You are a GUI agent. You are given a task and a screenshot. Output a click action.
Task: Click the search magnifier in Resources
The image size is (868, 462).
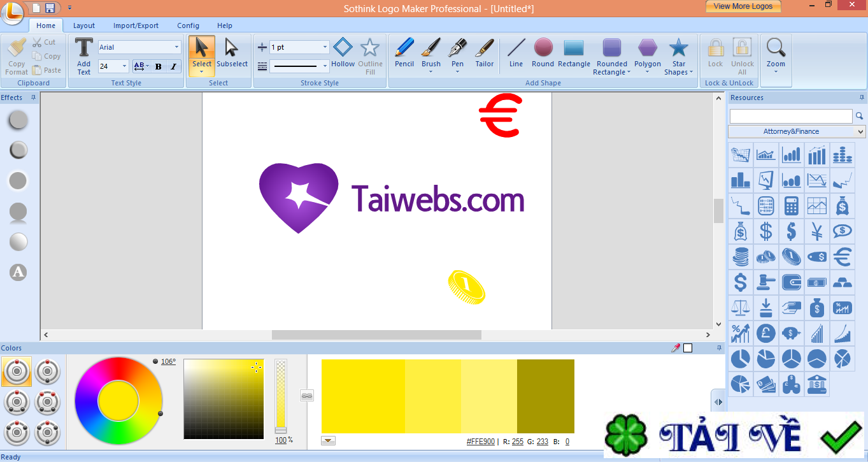[x=859, y=116]
